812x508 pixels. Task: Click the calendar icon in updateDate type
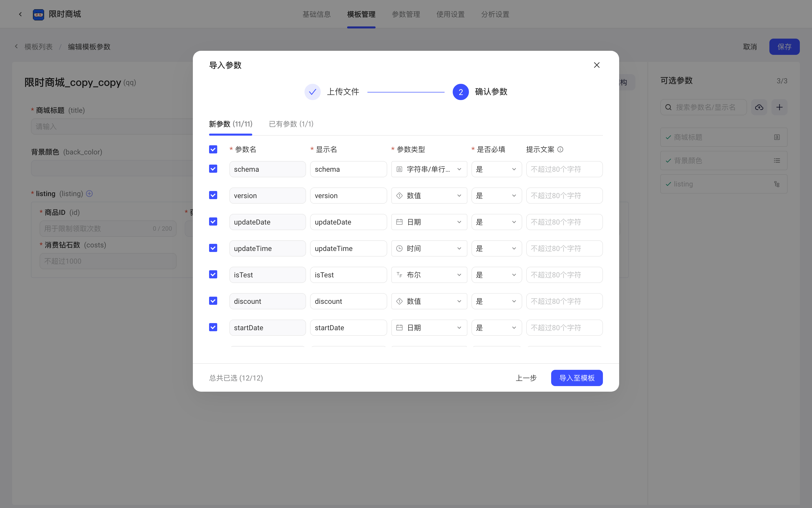point(399,222)
